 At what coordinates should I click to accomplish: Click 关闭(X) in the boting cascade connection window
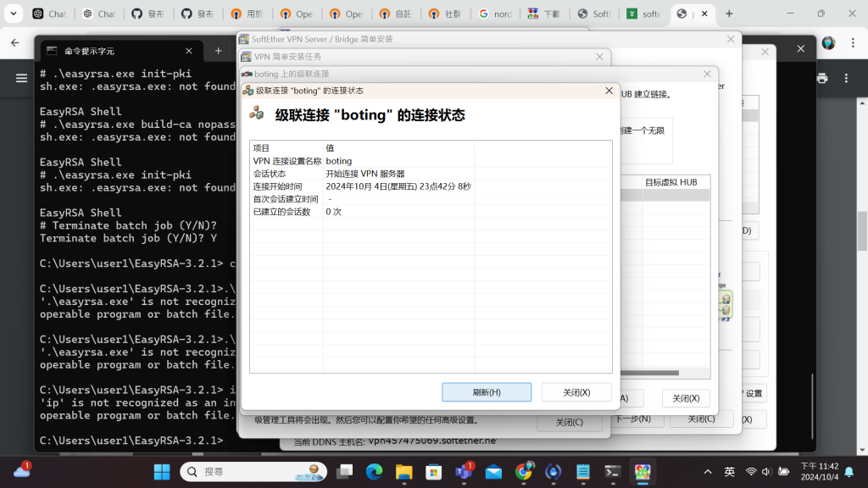click(686, 398)
